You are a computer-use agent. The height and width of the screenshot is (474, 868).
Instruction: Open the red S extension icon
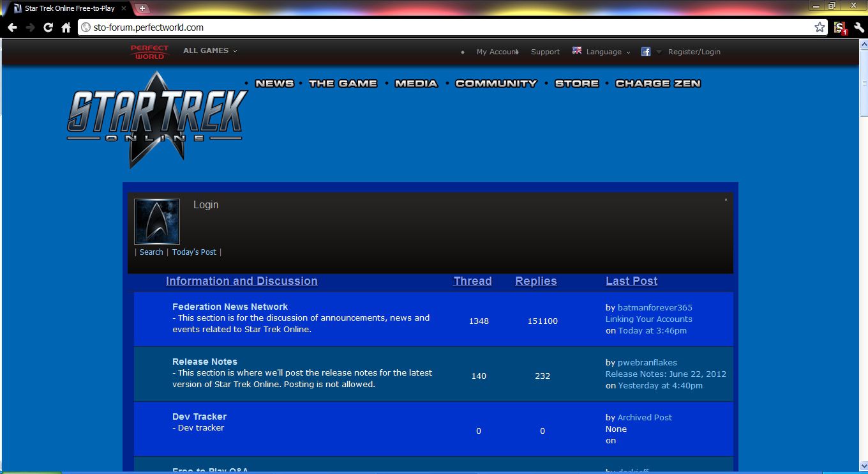[840, 27]
